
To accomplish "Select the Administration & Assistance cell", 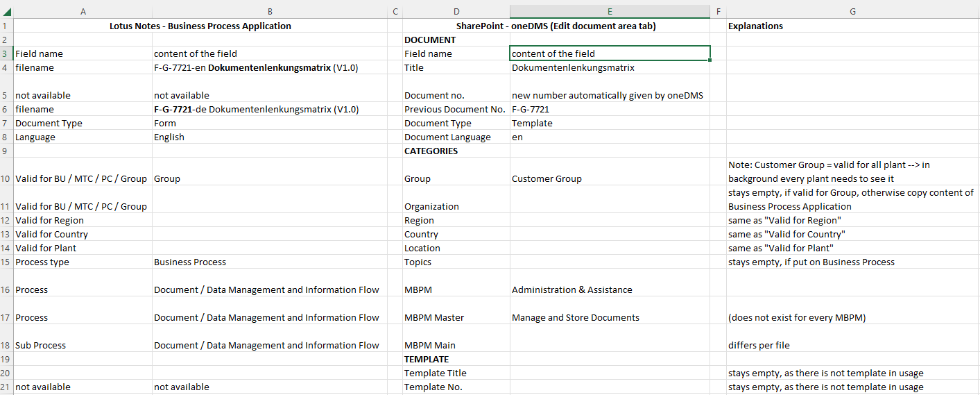I will click(x=571, y=289).
